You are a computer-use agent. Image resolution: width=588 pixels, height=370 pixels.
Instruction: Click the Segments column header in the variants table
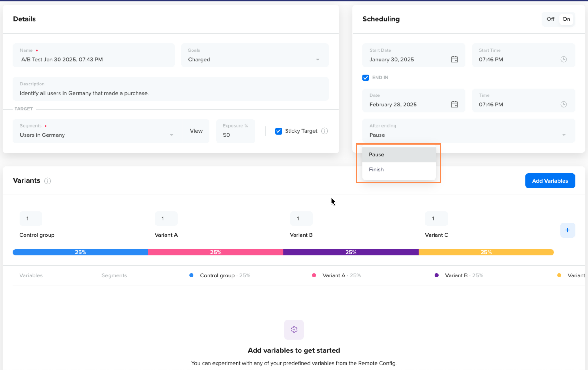click(114, 275)
